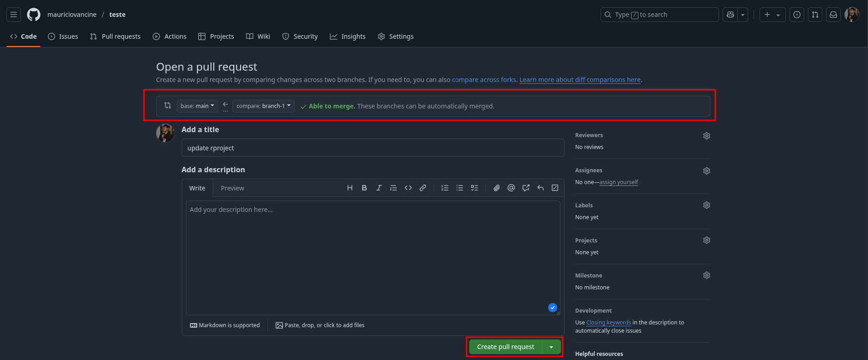
Task: Open the Pull requests tab
Action: tap(115, 36)
